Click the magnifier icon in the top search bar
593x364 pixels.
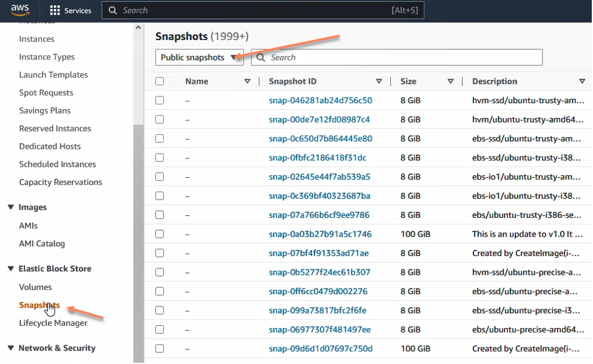click(x=112, y=10)
